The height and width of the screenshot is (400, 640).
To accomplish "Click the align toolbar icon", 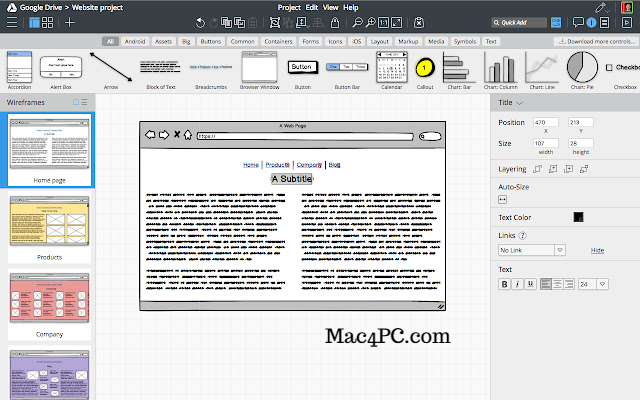I will point(318,22).
